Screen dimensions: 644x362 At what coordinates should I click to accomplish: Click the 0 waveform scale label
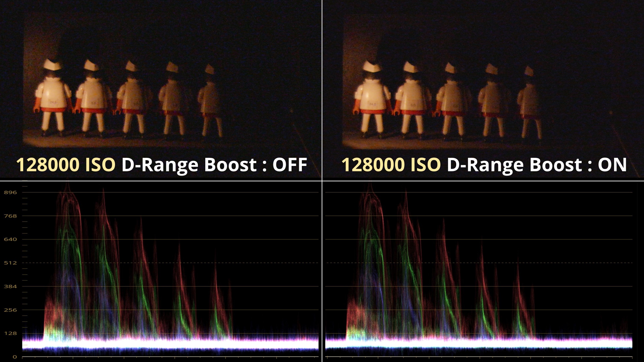(x=14, y=357)
